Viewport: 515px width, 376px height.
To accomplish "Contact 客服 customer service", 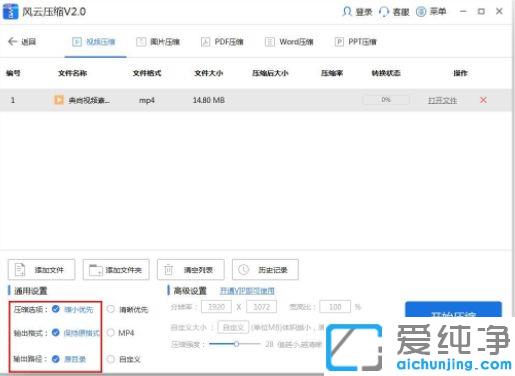I will (394, 12).
